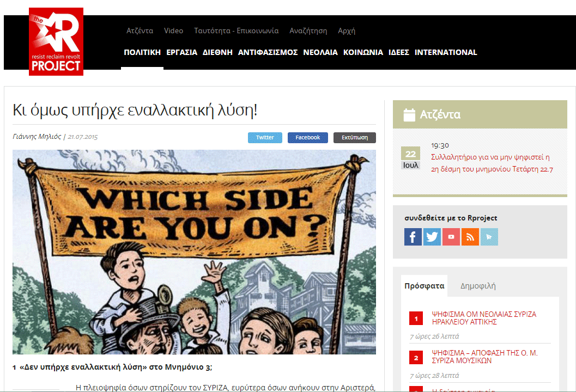Switch to the Δημοφιλή tab

pyautogui.click(x=478, y=286)
